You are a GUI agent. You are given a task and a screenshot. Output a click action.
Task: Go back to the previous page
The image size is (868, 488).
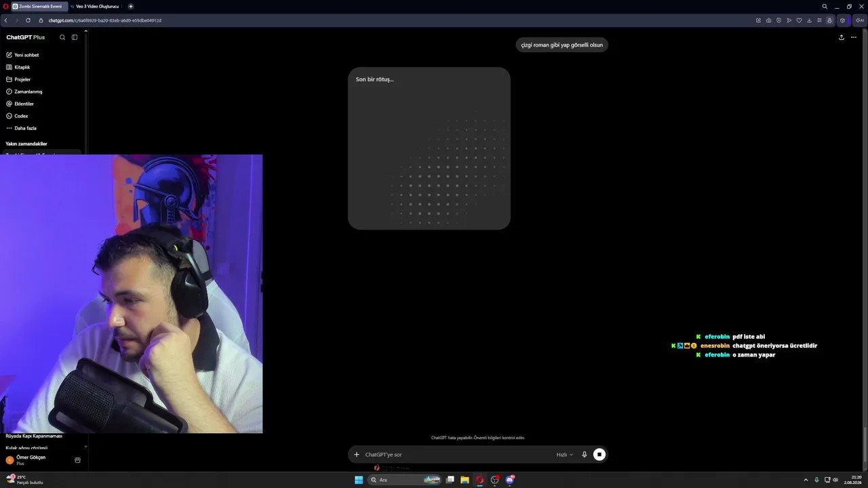(x=6, y=20)
